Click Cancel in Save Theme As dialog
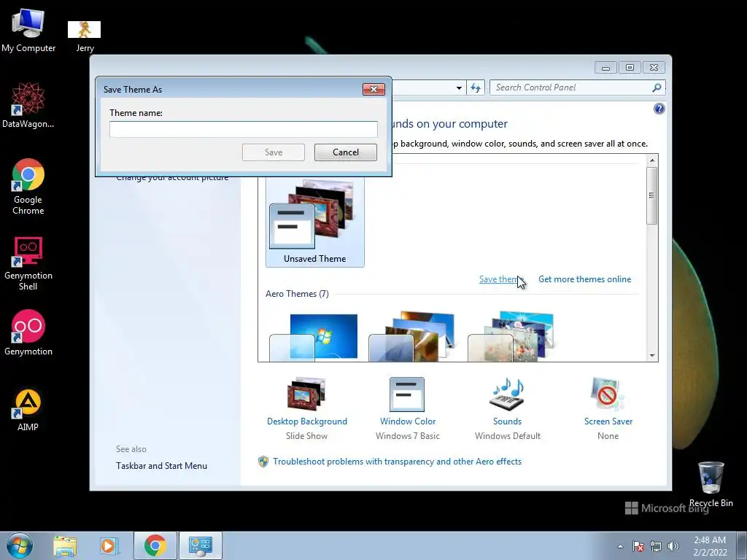Image resolution: width=747 pixels, height=560 pixels. coord(345,152)
